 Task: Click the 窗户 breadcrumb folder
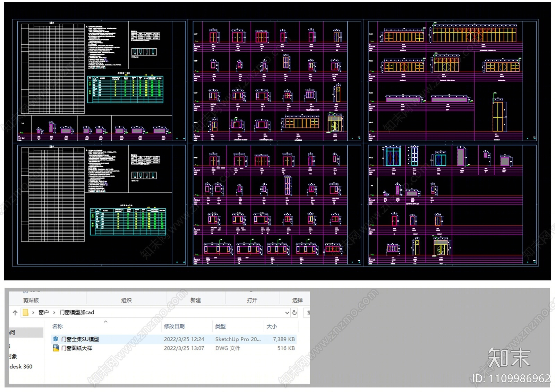click(44, 312)
